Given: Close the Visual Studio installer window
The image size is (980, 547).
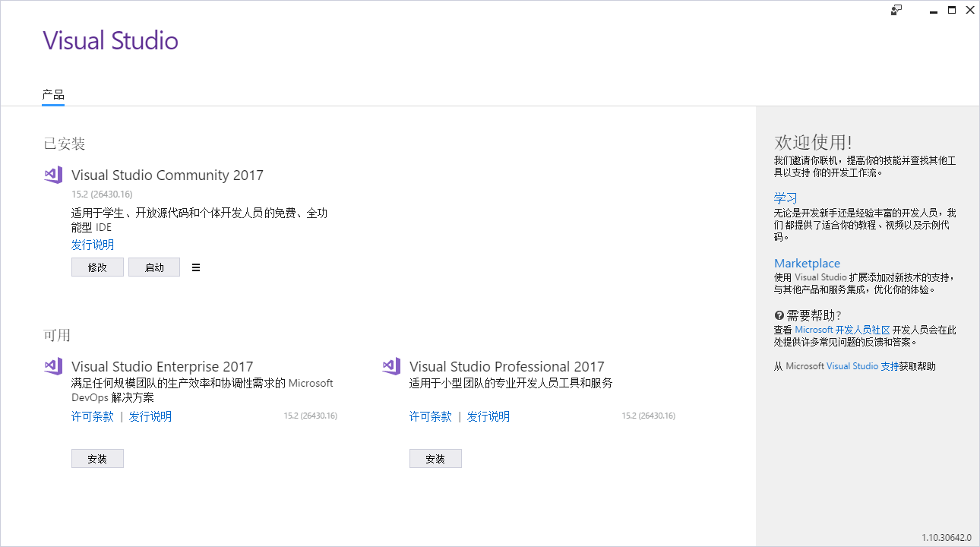Looking at the screenshot, I should click(970, 10).
